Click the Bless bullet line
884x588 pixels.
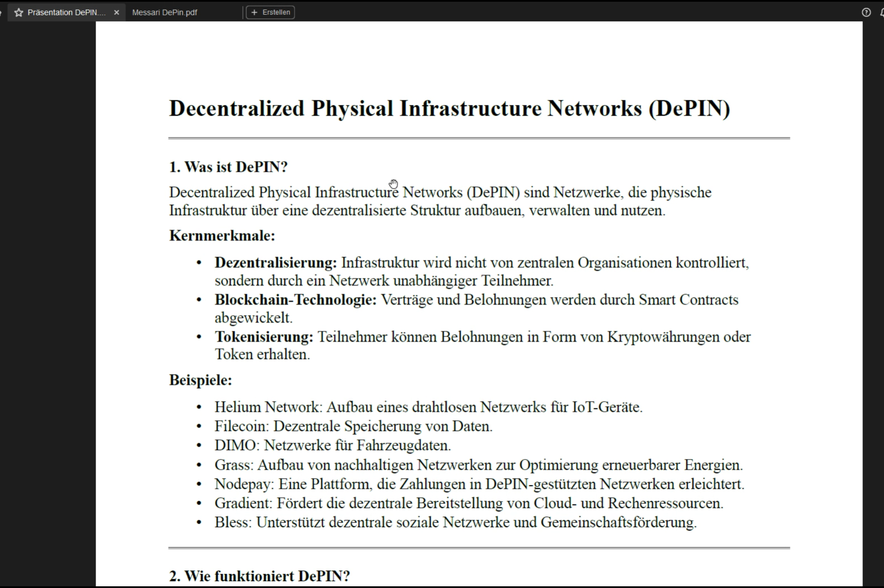456,522
